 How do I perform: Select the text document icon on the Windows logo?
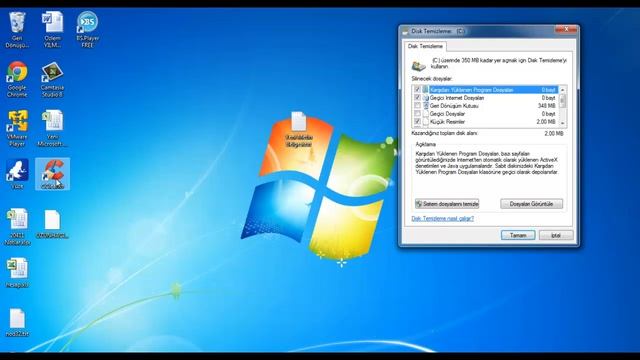[299, 130]
